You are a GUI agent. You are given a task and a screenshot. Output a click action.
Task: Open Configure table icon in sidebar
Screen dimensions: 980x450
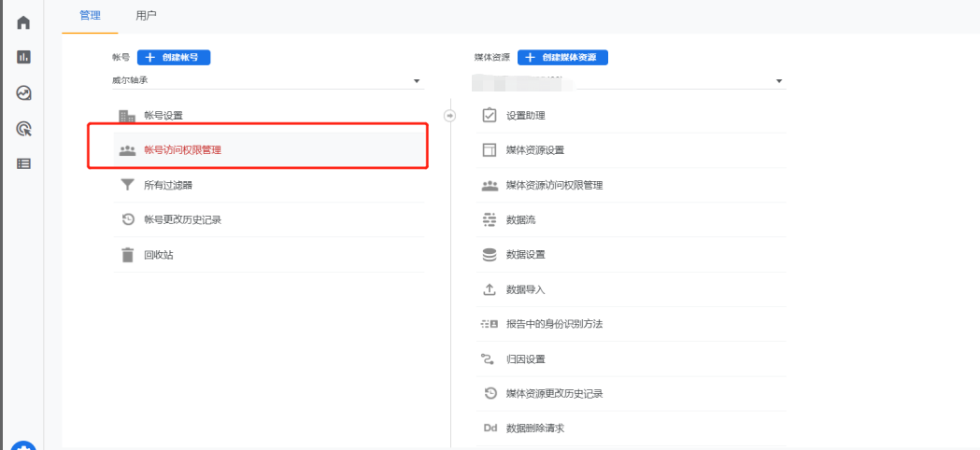(x=24, y=163)
